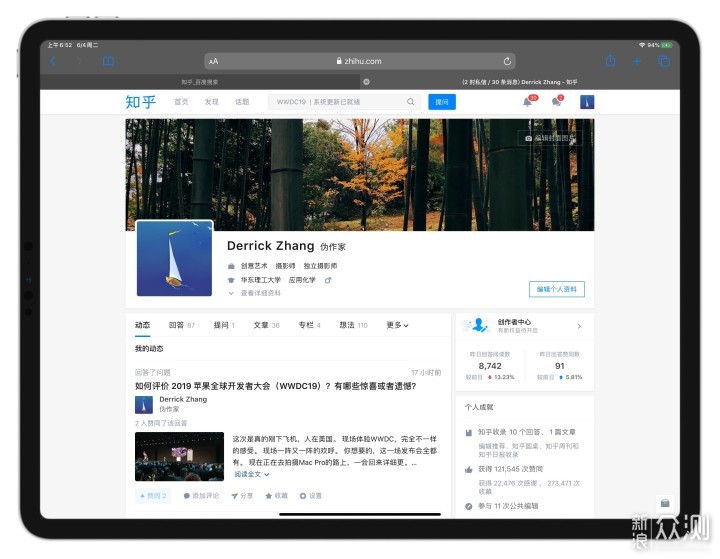Click 添加评论 under the answer

[201, 496]
